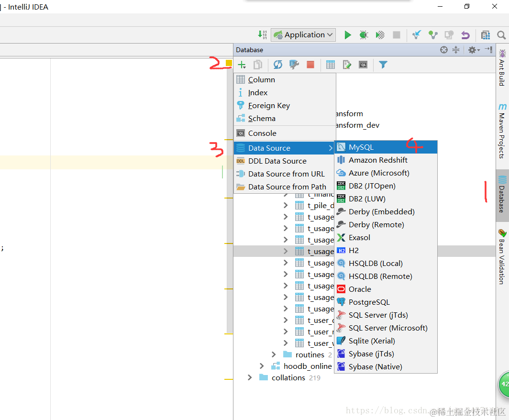509x420 pixels.
Task: Click the Table Editor grid icon
Action: pos(331,65)
